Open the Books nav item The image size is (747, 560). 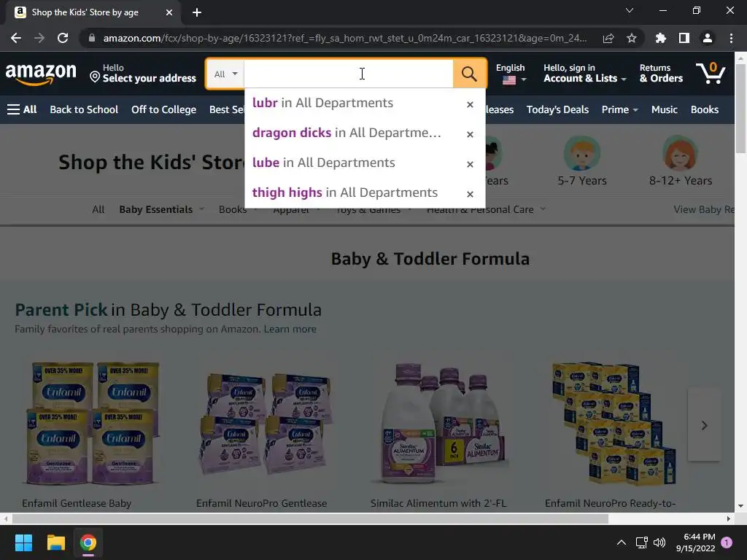(x=704, y=109)
